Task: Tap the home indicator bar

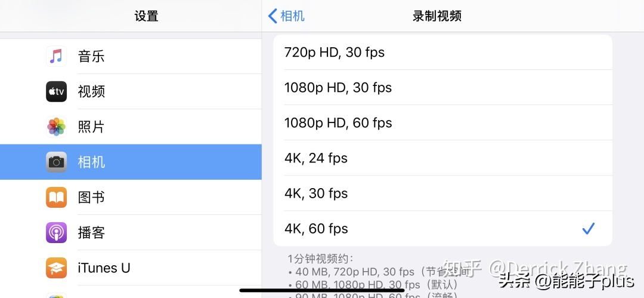Action: 322,290
